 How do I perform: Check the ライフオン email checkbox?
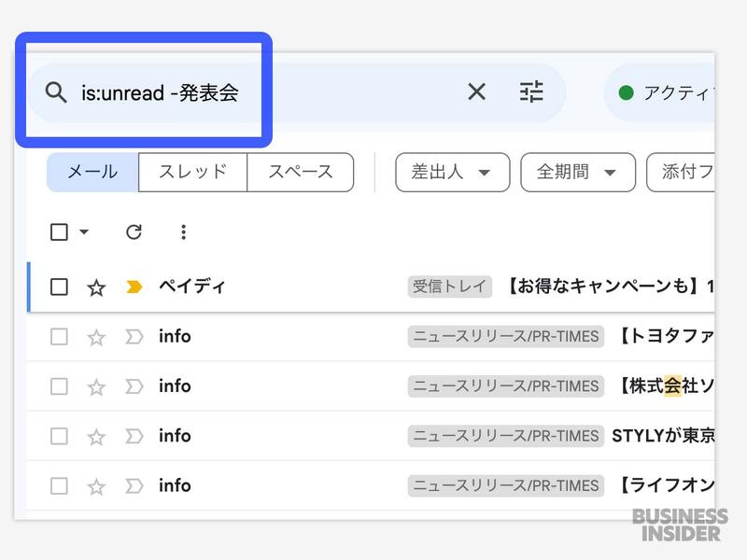[x=59, y=485]
